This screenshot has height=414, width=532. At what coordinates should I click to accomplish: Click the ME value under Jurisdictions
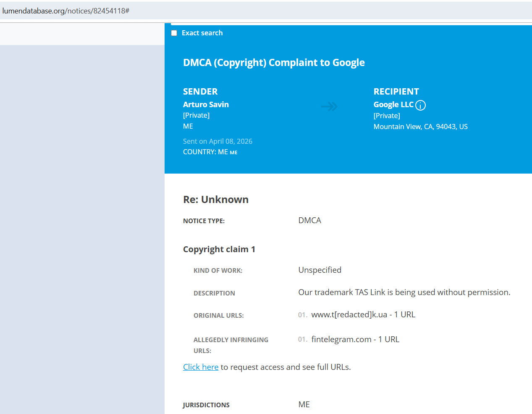[304, 404]
